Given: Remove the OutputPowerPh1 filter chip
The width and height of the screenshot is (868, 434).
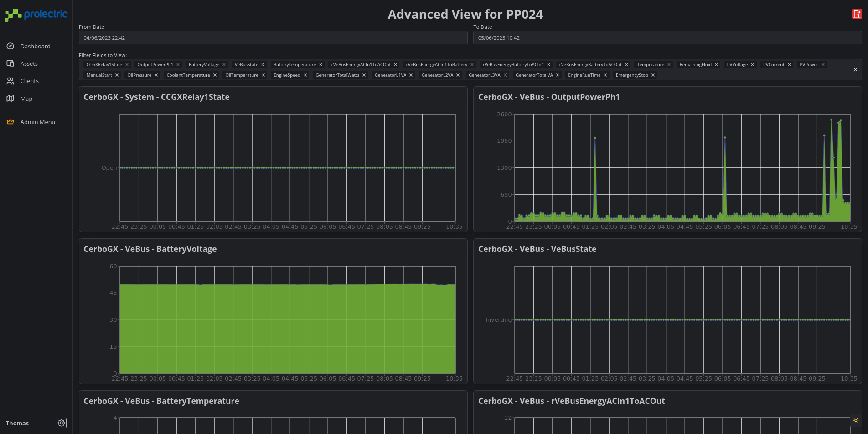Looking at the screenshot, I should (178, 65).
